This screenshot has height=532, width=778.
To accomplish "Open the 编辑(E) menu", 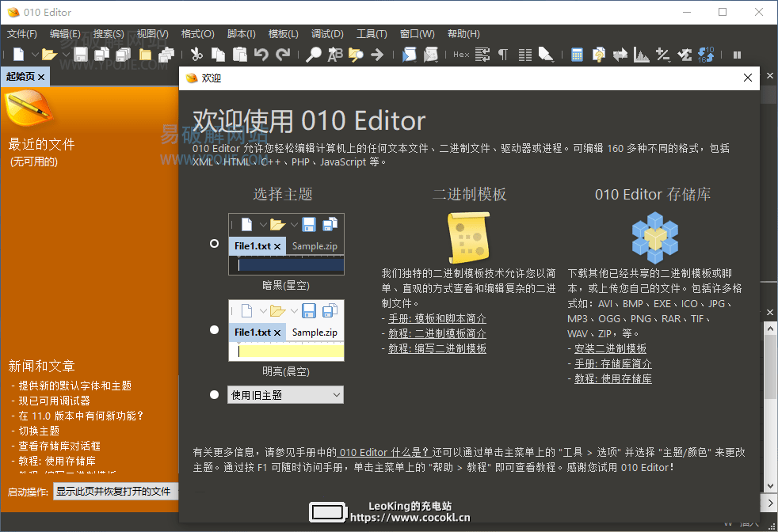I will coord(65,34).
